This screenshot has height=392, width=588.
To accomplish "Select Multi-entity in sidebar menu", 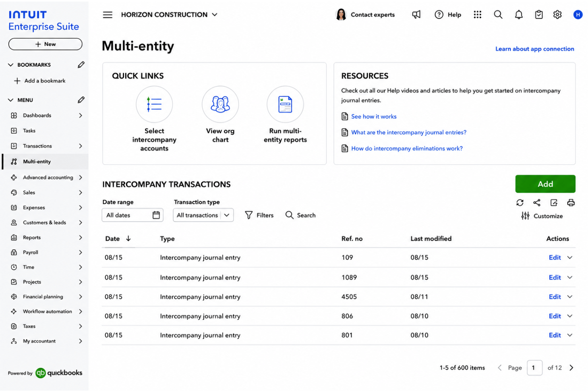I will click(45, 162).
